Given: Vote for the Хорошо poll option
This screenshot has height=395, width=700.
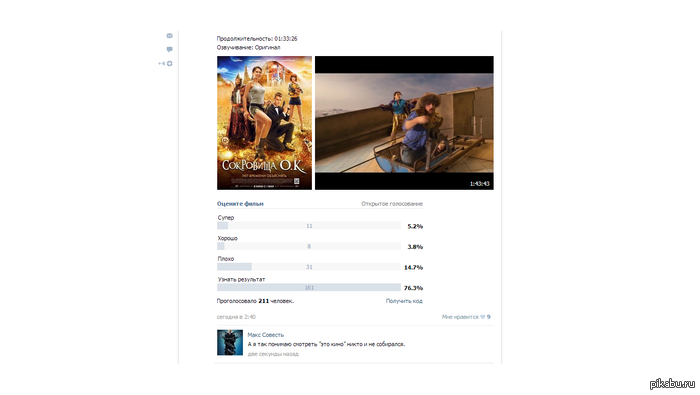Looking at the screenshot, I should point(228,238).
